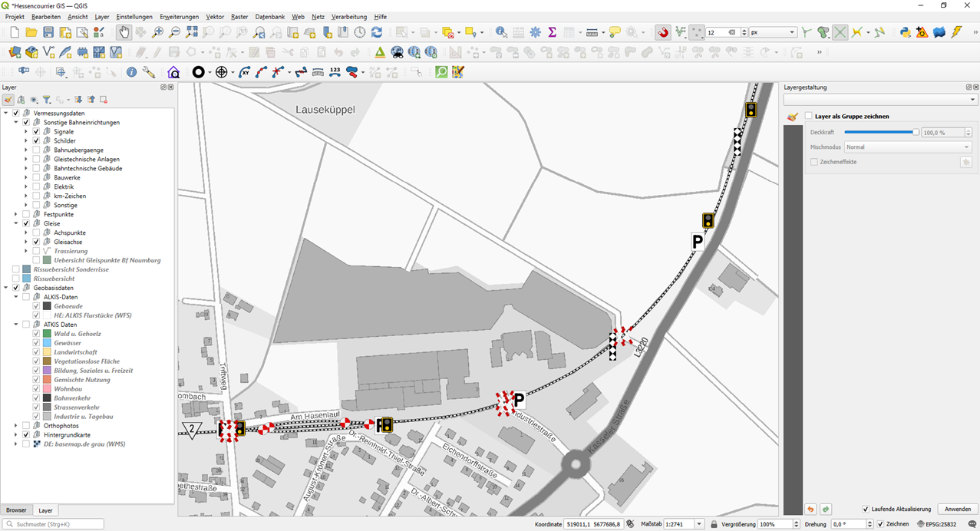Open the Vektor menu
Image resolution: width=980 pixels, height=531 pixels.
click(215, 17)
